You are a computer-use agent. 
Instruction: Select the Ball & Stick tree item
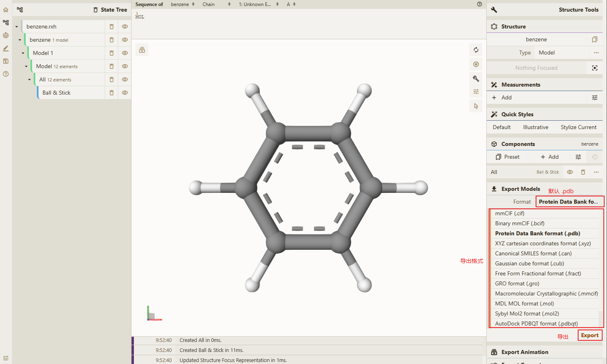click(x=71, y=93)
